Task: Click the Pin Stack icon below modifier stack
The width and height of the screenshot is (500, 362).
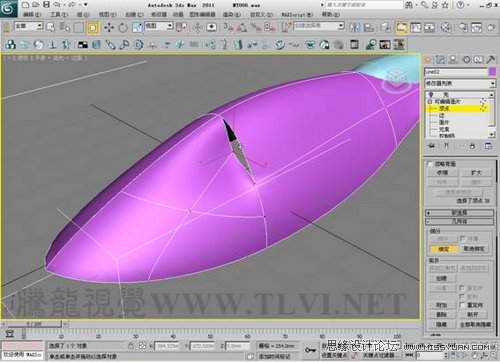Action: tap(432, 146)
